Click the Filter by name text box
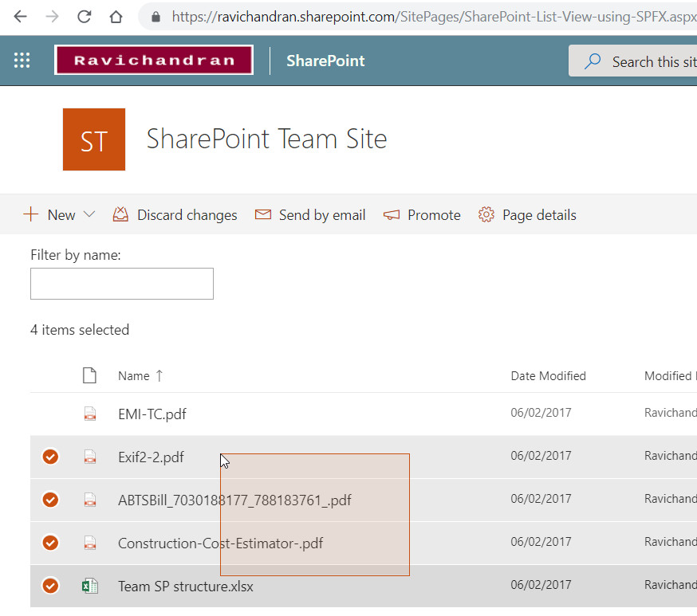 tap(122, 284)
